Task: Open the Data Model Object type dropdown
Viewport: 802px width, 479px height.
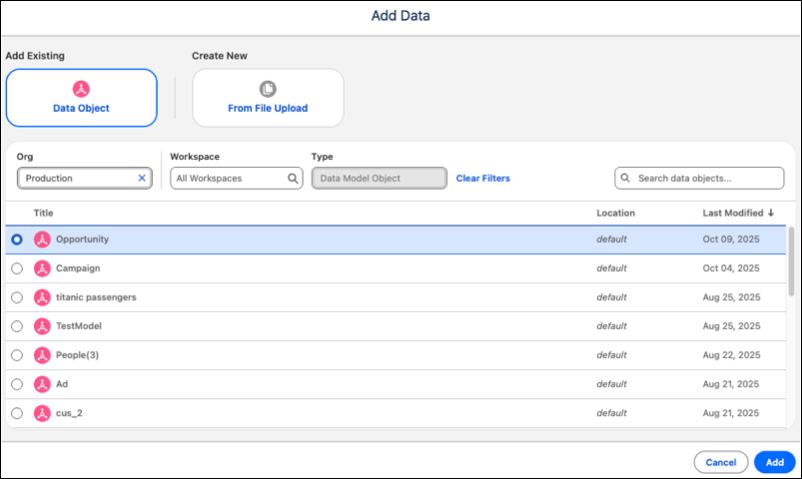Action: pyautogui.click(x=379, y=178)
